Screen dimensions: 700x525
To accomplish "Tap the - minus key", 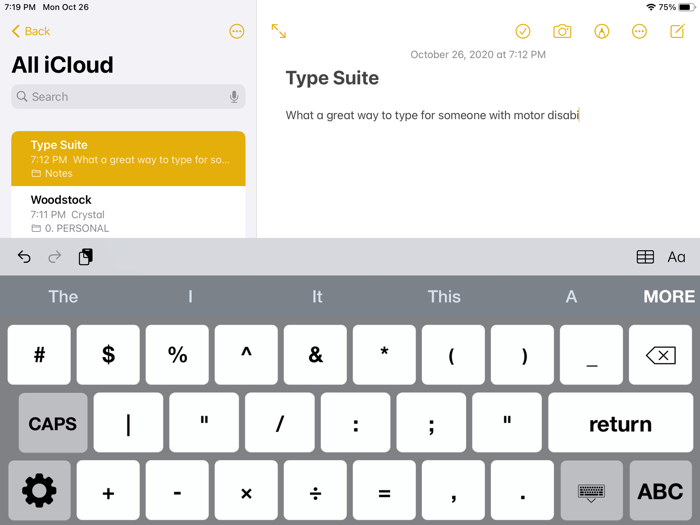I will point(177,491).
